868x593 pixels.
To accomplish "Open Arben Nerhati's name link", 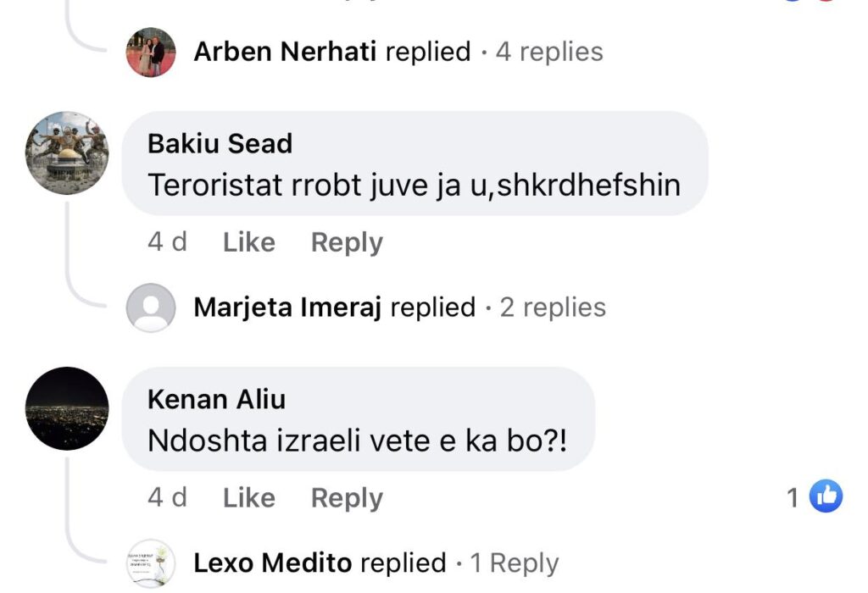I will click(286, 52).
